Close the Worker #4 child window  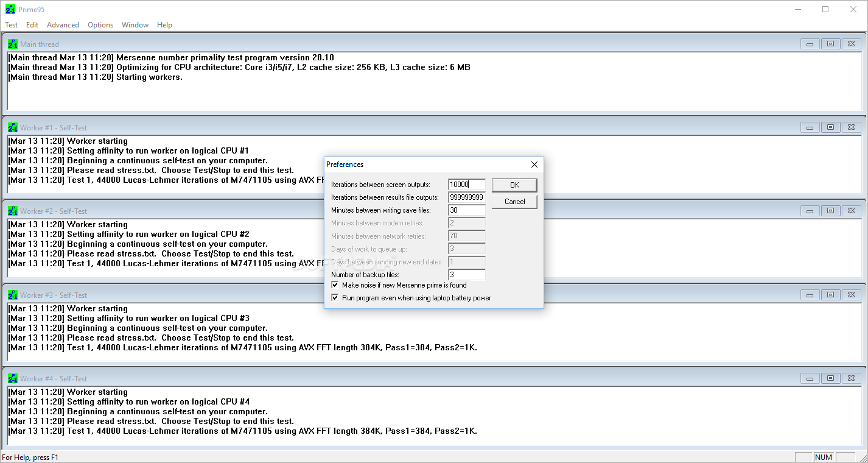click(x=852, y=378)
